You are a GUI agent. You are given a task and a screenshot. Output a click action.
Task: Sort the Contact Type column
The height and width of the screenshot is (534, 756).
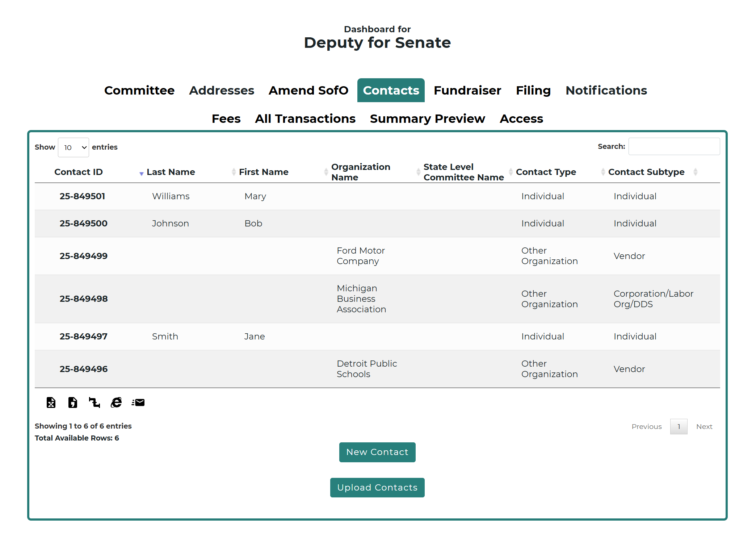click(x=546, y=172)
